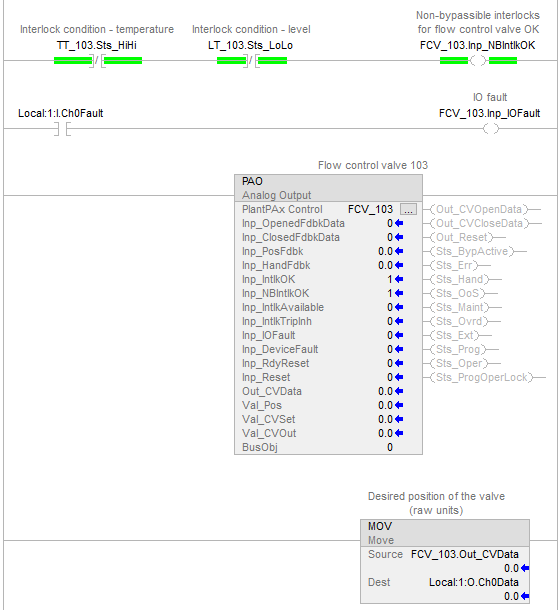Click the BusObj parameter row

click(328, 447)
